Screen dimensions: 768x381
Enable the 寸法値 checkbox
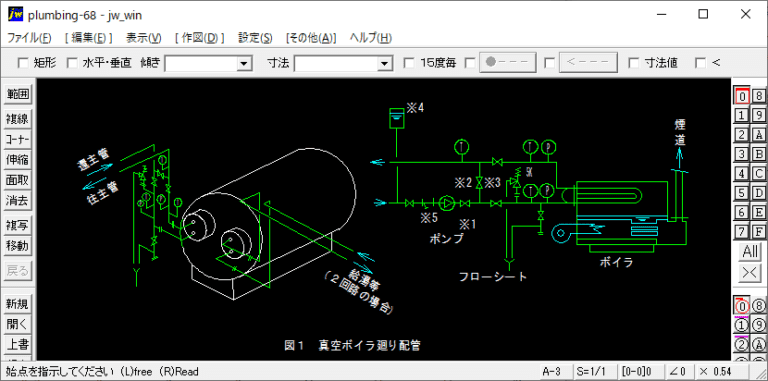(634, 63)
